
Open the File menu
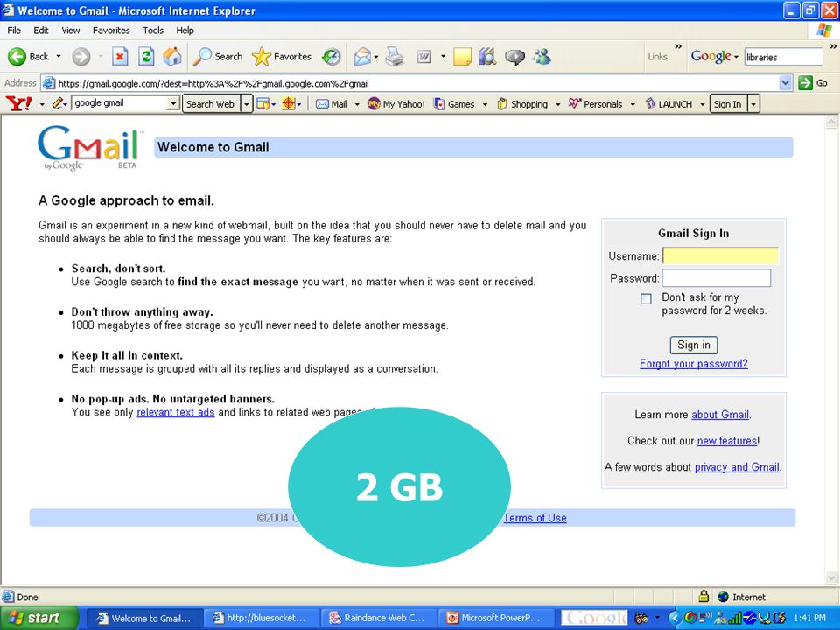14,31
